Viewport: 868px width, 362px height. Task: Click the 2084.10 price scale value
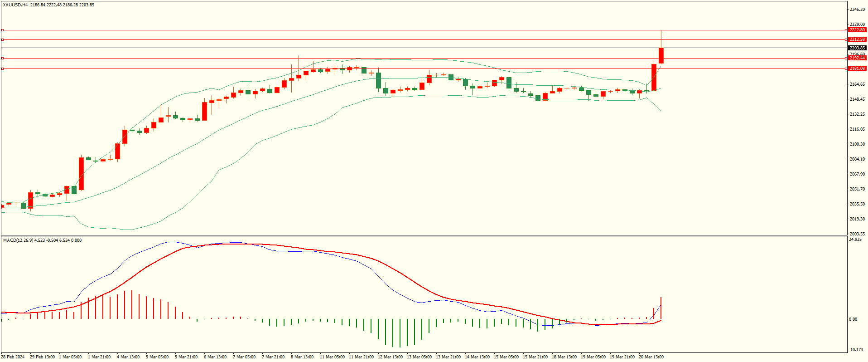pyautogui.click(x=857, y=159)
